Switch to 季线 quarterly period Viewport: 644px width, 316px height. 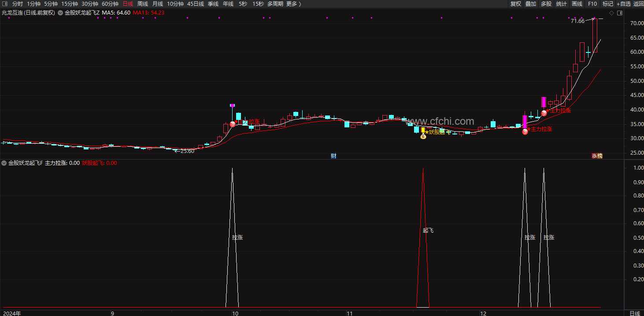[x=213, y=4]
